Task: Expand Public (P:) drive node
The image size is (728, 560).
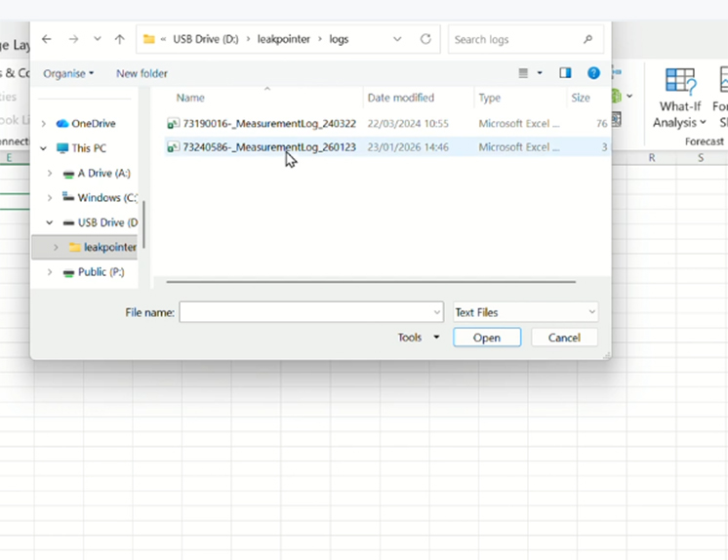Action: [50, 272]
